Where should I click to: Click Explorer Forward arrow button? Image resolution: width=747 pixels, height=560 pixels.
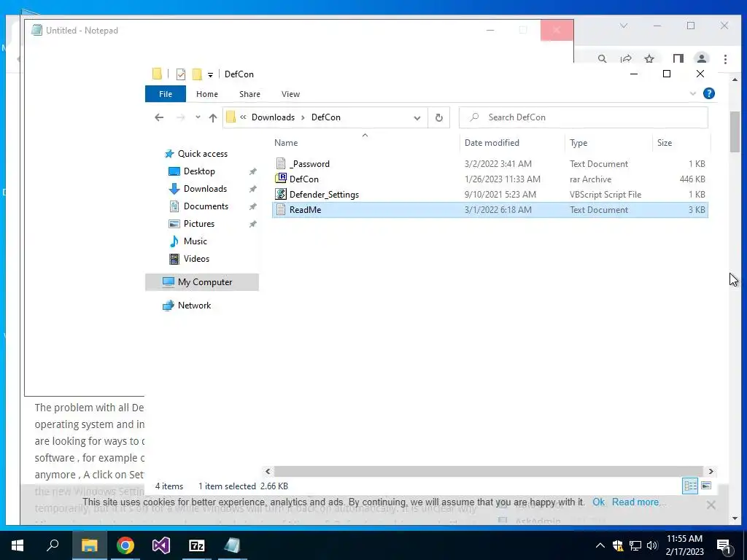[x=180, y=117]
